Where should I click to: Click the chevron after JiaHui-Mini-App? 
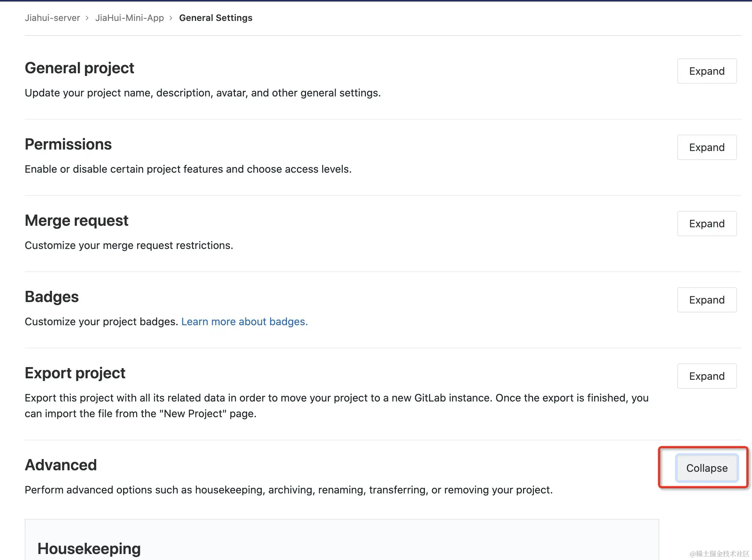tap(171, 18)
